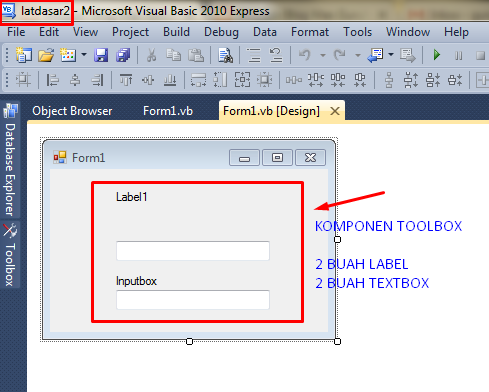Switch to the Object Browser tab
Viewport: 489px width, 392px height.
72,111
